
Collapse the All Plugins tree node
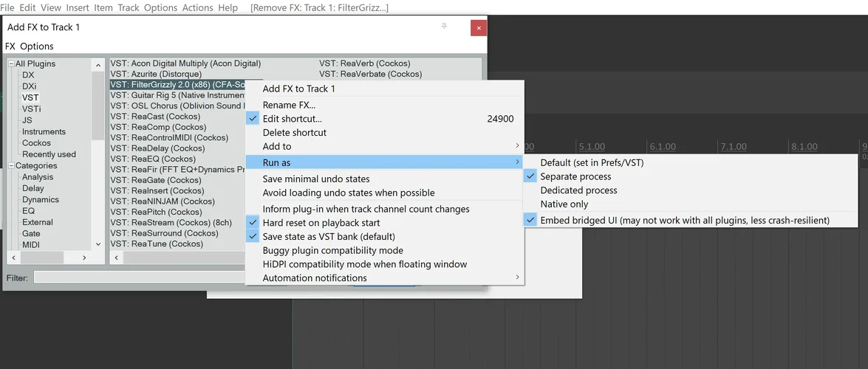tap(11, 63)
